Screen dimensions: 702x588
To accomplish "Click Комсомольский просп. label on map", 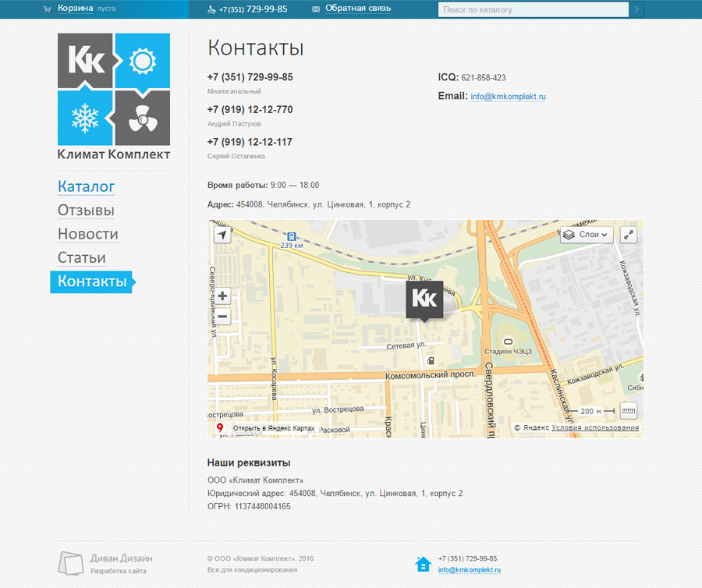I will click(x=431, y=374).
